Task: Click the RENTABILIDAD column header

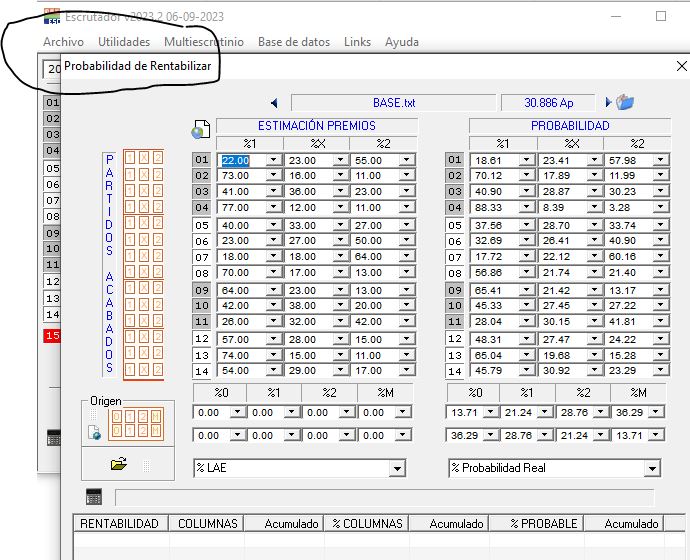Action: click(x=119, y=523)
